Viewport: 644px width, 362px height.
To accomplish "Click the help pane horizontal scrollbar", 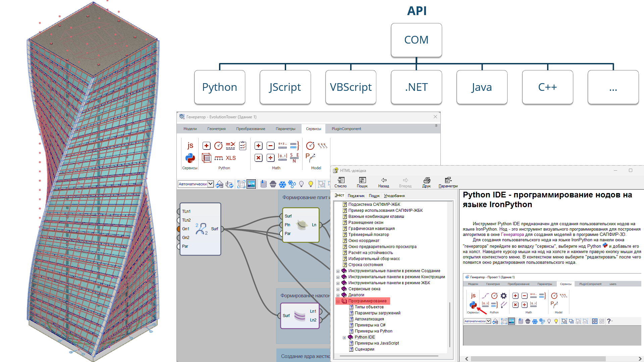I will pyautogui.click(x=538, y=359).
